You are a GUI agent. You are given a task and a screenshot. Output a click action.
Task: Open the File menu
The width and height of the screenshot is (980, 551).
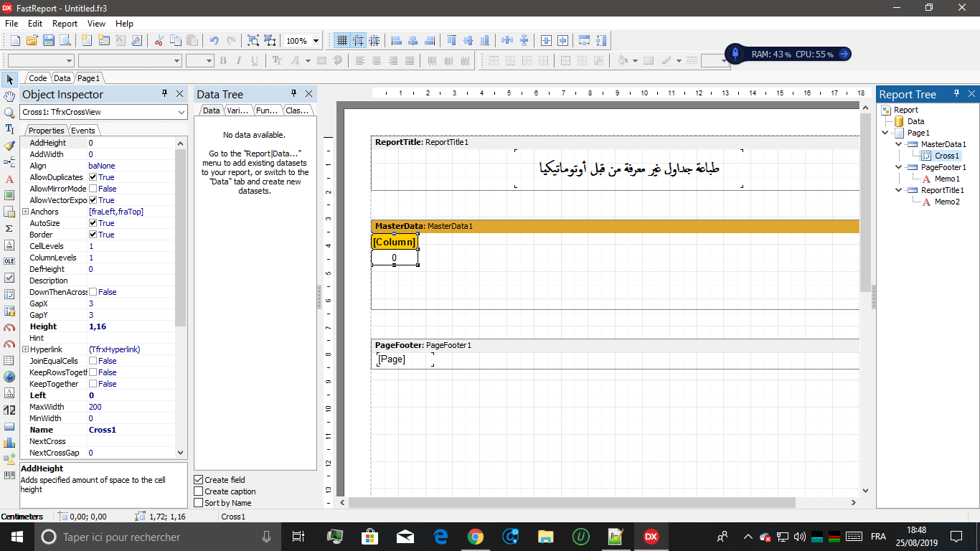[x=11, y=24]
